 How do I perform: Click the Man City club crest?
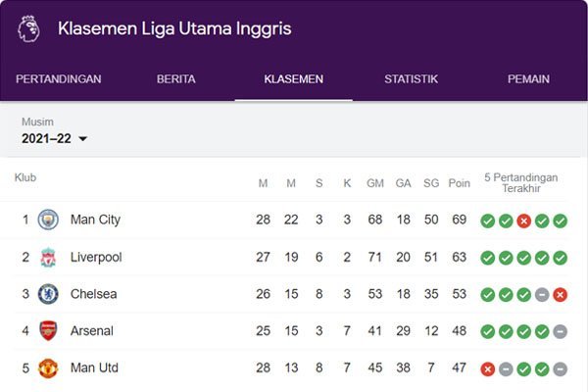48,220
